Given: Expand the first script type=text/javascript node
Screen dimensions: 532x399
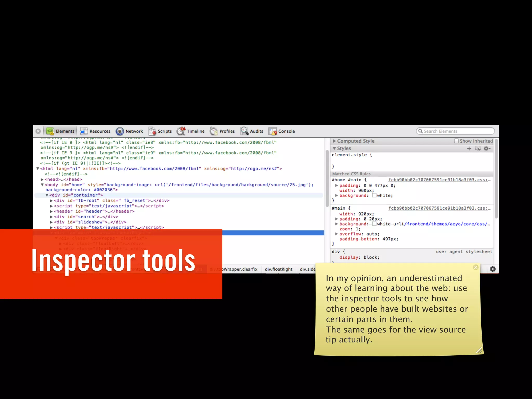Looking at the screenshot, I should coord(51,206).
